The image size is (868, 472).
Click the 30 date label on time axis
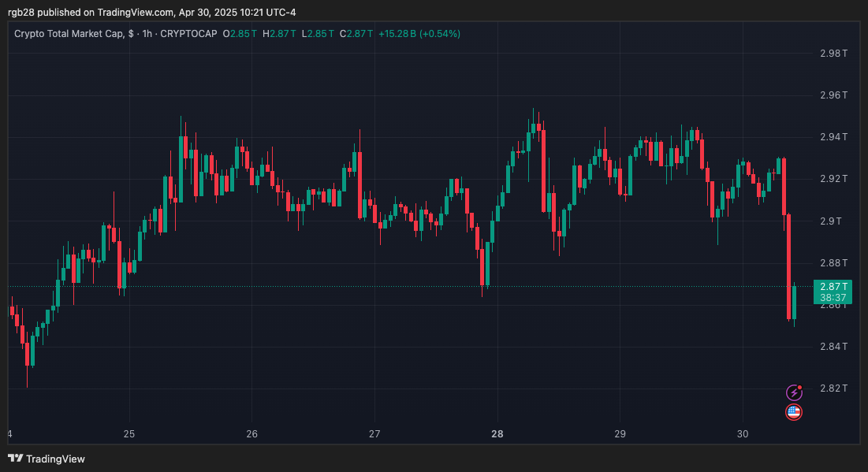742,434
